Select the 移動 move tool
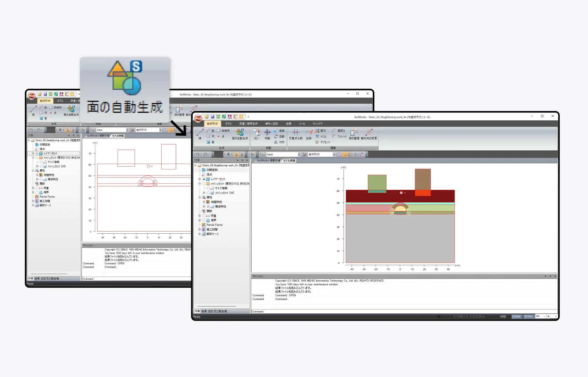Image resolution: width=588 pixels, height=377 pixels. [x=267, y=134]
